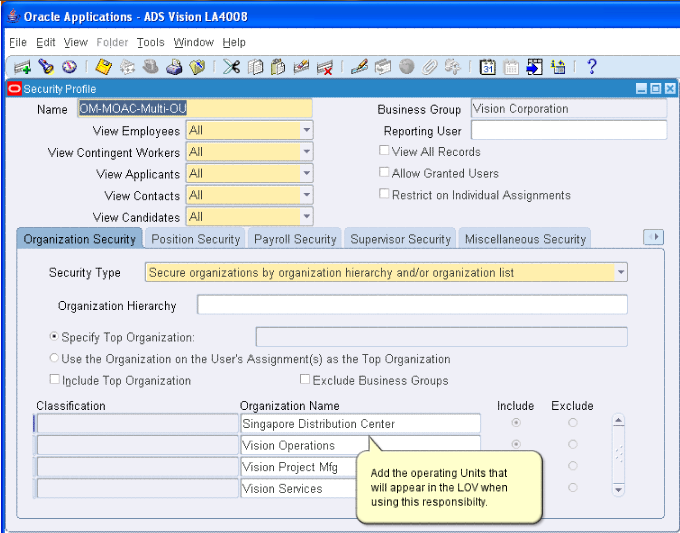Viewport: 680px width, 533px height.
Task: Open the Show Navigator compass icon
Action: click(69, 67)
